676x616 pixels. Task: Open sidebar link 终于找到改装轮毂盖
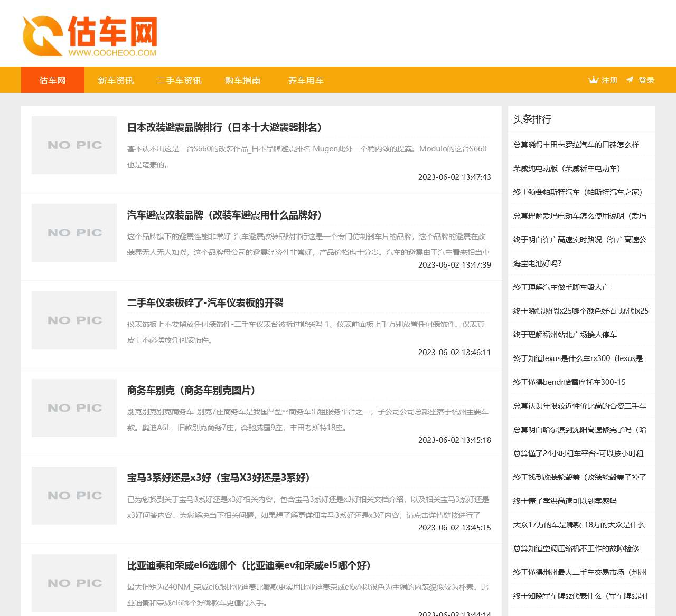[580, 477]
